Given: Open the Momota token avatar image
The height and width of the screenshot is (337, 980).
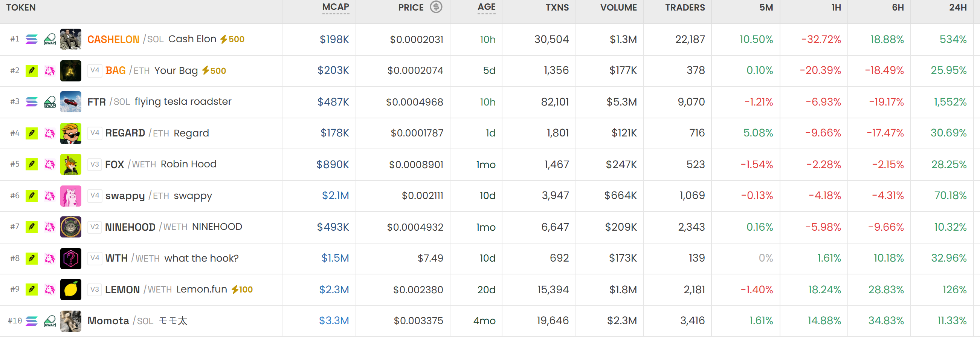Looking at the screenshot, I should tap(71, 321).
